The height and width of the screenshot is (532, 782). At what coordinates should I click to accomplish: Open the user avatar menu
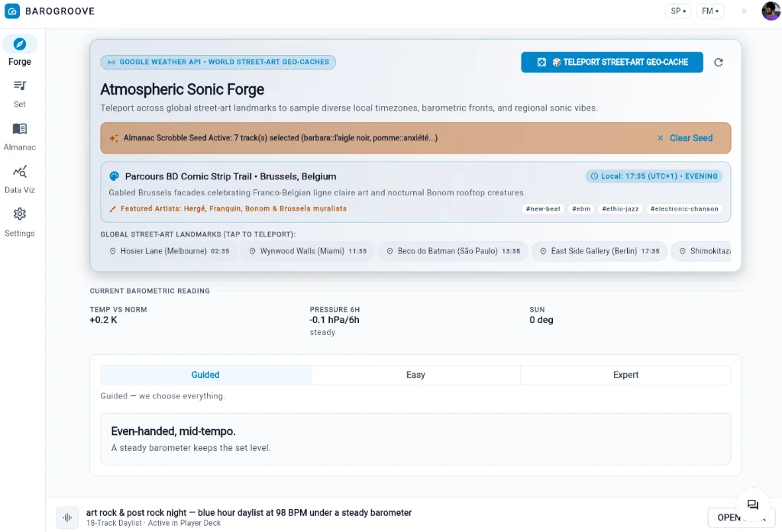771,11
